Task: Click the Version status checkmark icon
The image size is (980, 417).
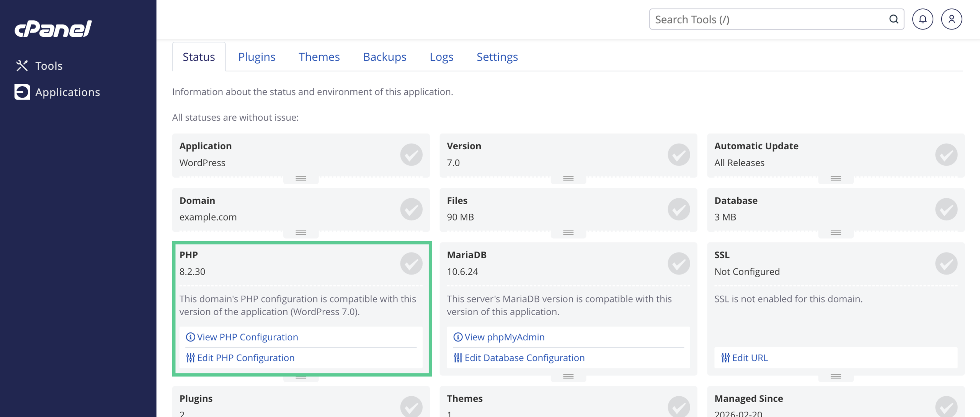Action: coord(679,155)
